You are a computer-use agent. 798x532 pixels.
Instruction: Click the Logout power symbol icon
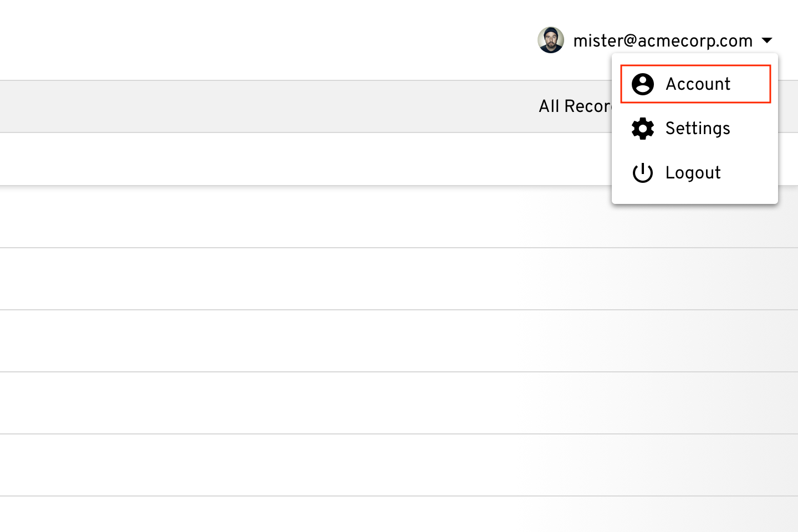(x=643, y=173)
